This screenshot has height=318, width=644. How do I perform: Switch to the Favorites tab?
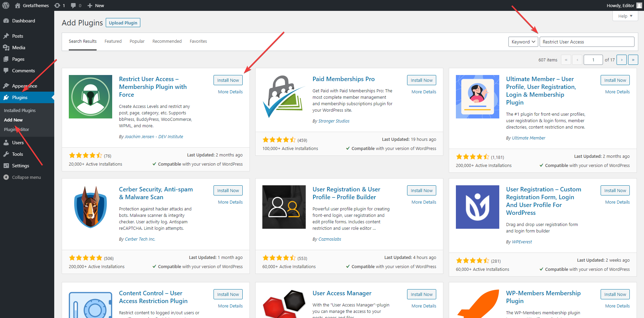[198, 41]
